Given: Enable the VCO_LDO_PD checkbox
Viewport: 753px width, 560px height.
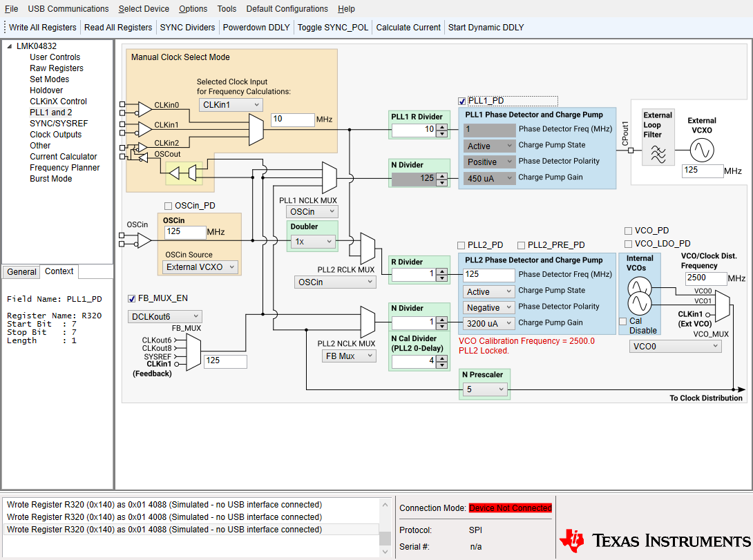Looking at the screenshot, I should pos(628,244).
